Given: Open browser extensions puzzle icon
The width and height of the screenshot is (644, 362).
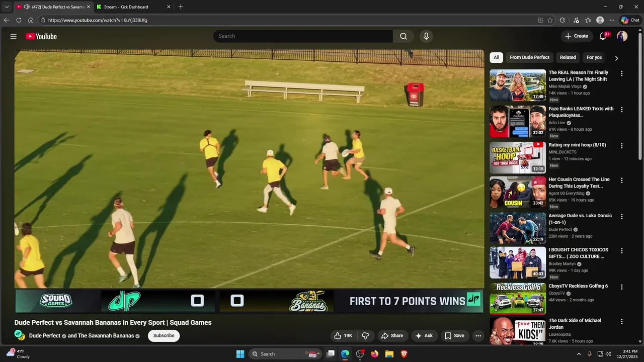Looking at the screenshot, I should pos(562,20).
